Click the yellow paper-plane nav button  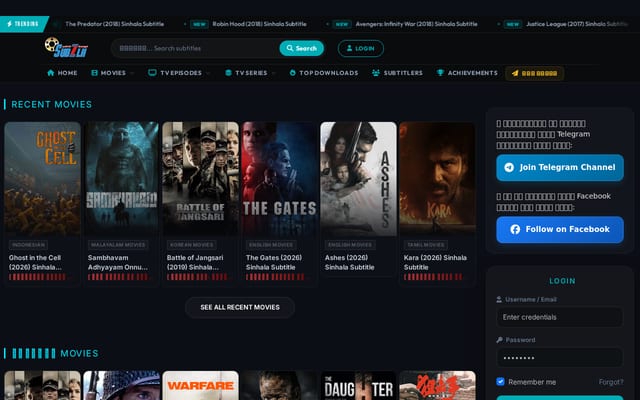point(535,73)
